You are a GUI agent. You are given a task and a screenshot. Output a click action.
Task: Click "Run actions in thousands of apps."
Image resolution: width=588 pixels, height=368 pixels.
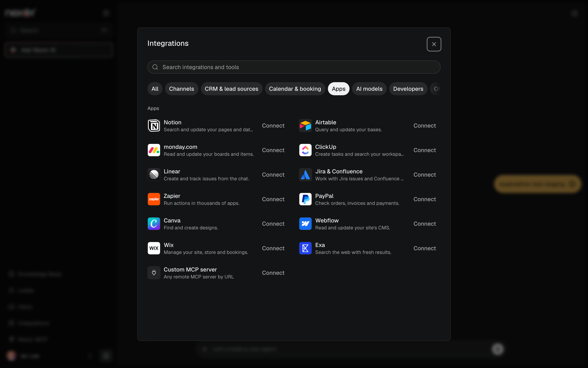(x=202, y=203)
